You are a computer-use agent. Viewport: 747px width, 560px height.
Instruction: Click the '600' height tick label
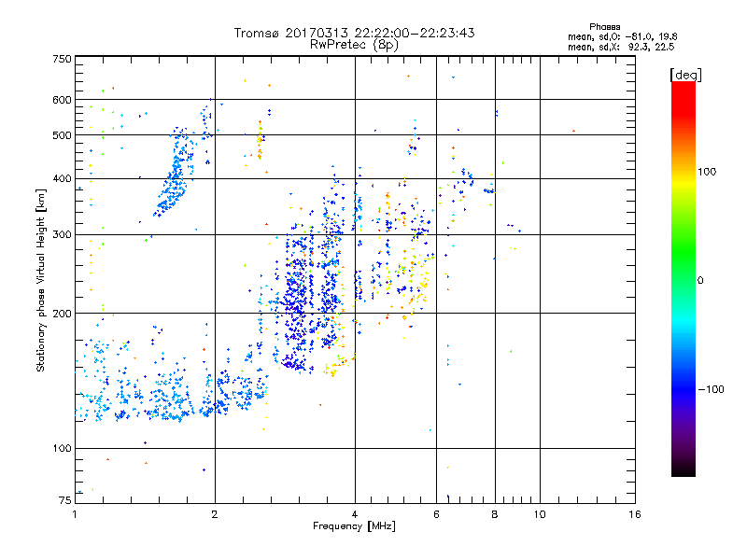coord(63,100)
